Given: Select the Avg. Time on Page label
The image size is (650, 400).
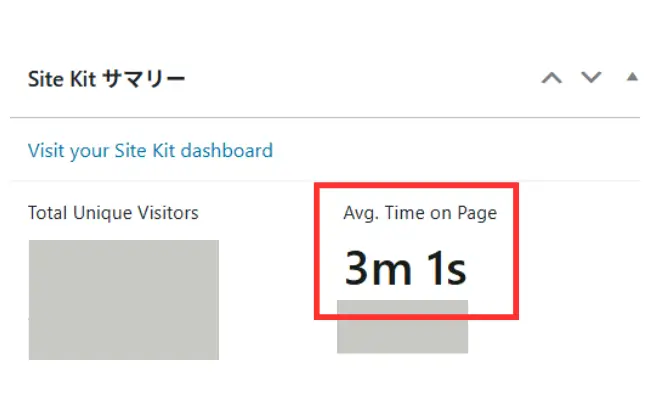Looking at the screenshot, I should coord(419,212).
